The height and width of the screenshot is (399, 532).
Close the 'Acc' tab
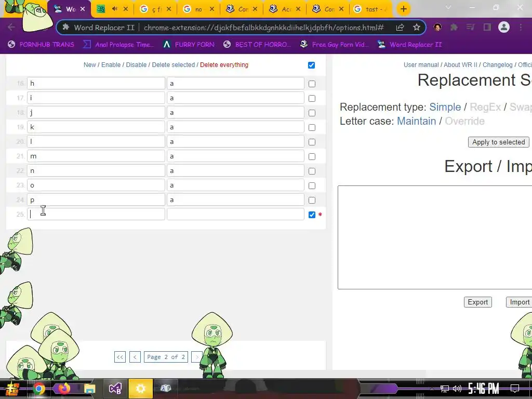pos(298,9)
